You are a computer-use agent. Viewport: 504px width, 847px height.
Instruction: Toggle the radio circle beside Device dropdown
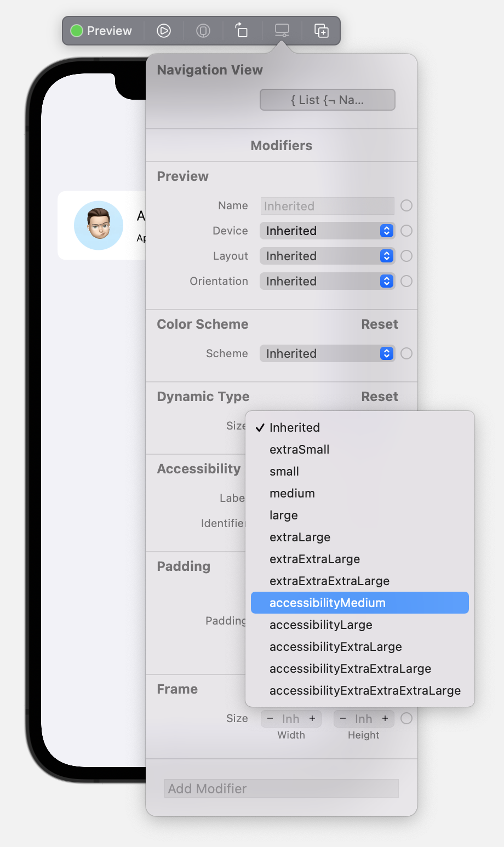(406, 231)
